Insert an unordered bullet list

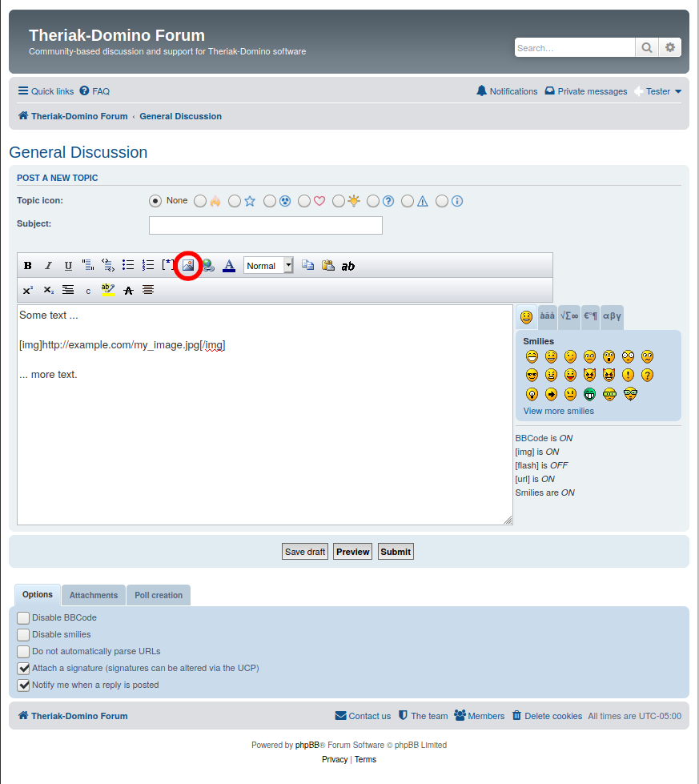coord(128,265)
